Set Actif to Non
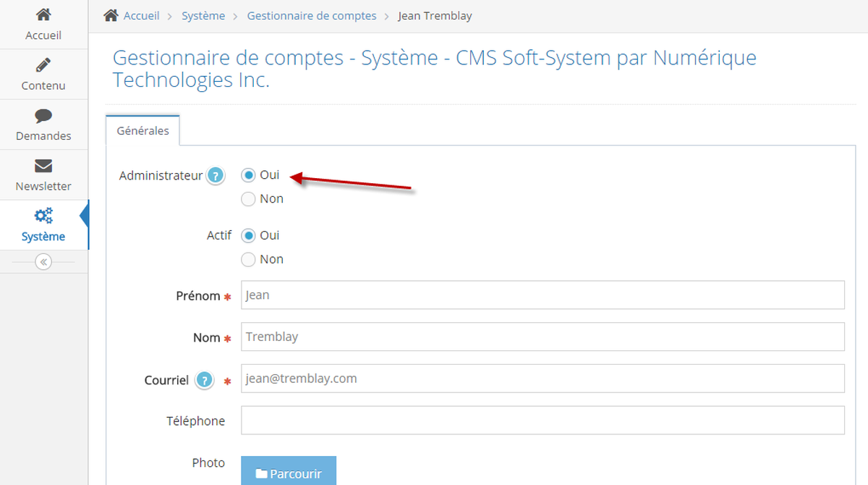Screen dimensions: 868x485 [x=249, y=259]
